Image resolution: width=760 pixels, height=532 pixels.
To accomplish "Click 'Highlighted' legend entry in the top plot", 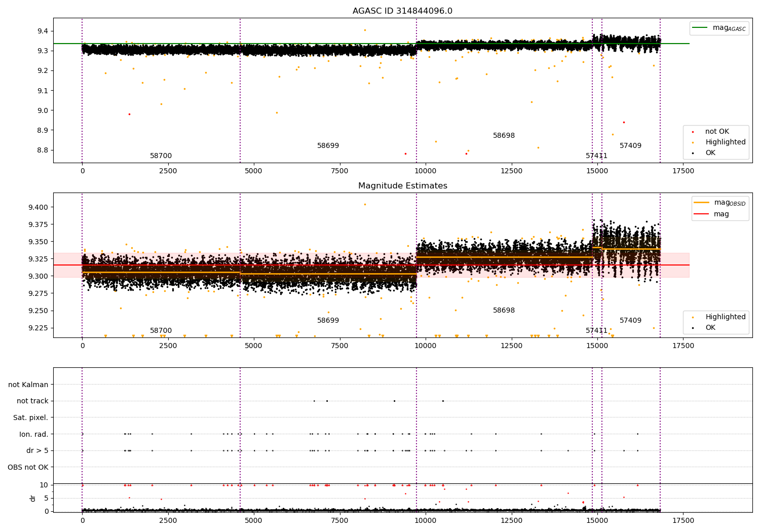I will click(718, 142).
